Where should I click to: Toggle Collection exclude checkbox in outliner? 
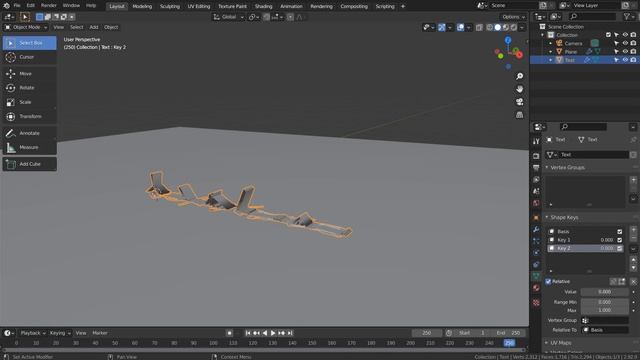608,35
